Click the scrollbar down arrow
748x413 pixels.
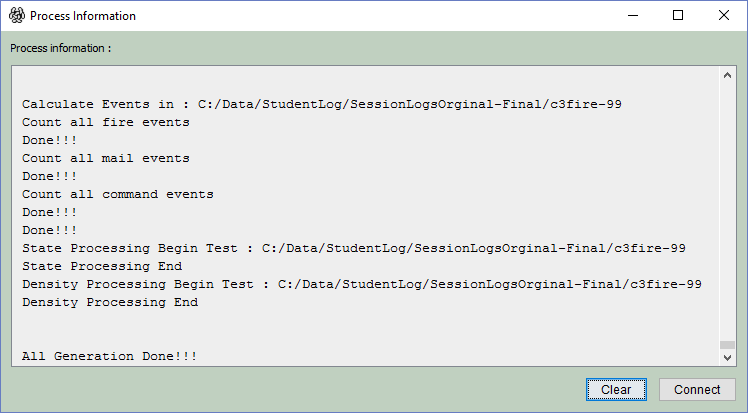(x=727, y=357)
